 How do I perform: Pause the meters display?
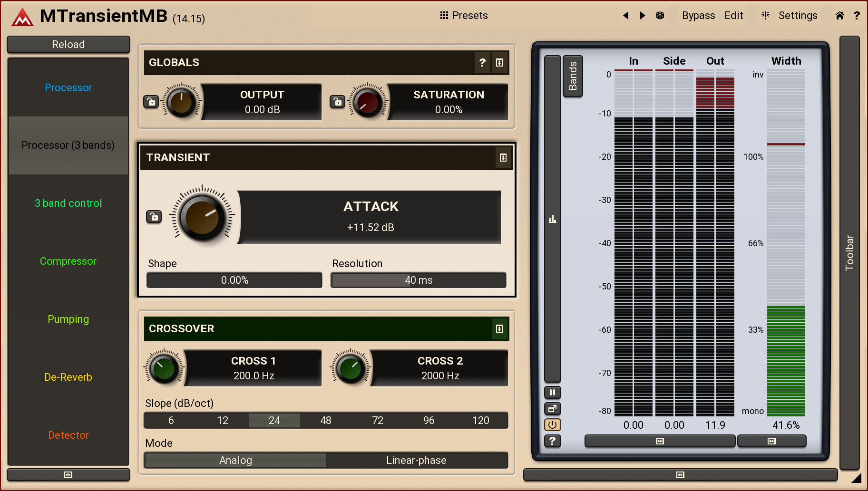552,393
